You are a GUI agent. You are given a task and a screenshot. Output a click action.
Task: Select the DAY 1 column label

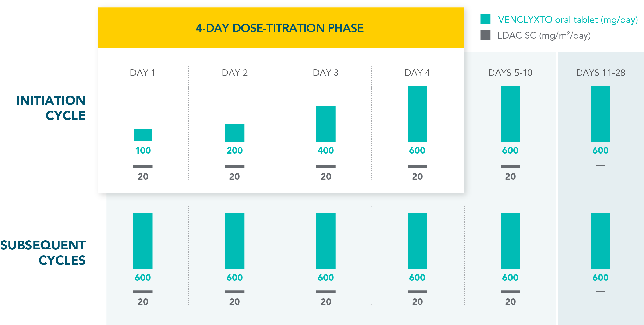click(x=142, y=73)
